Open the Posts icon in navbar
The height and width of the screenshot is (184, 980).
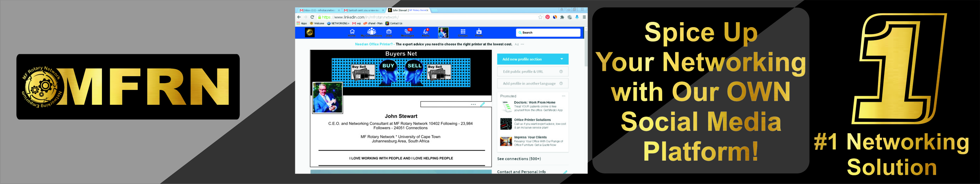[479, 32]
